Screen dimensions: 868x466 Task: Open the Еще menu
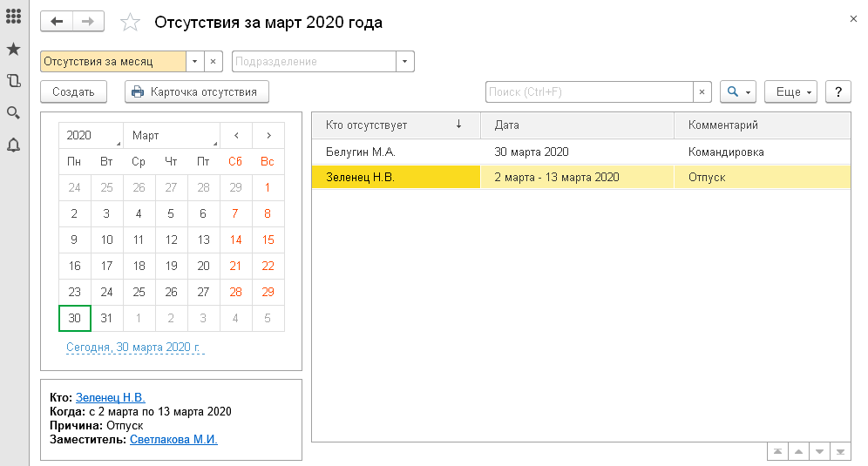point(790,91)
